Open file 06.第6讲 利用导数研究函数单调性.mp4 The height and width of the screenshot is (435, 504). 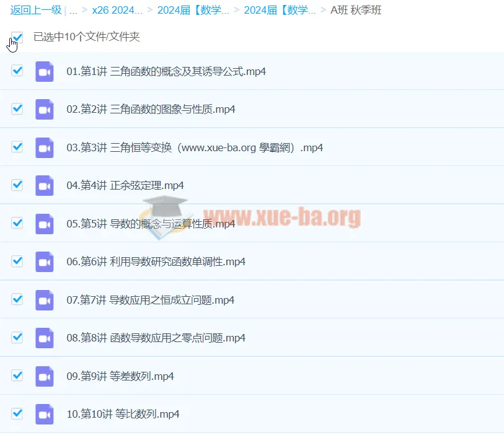(156, 261)
